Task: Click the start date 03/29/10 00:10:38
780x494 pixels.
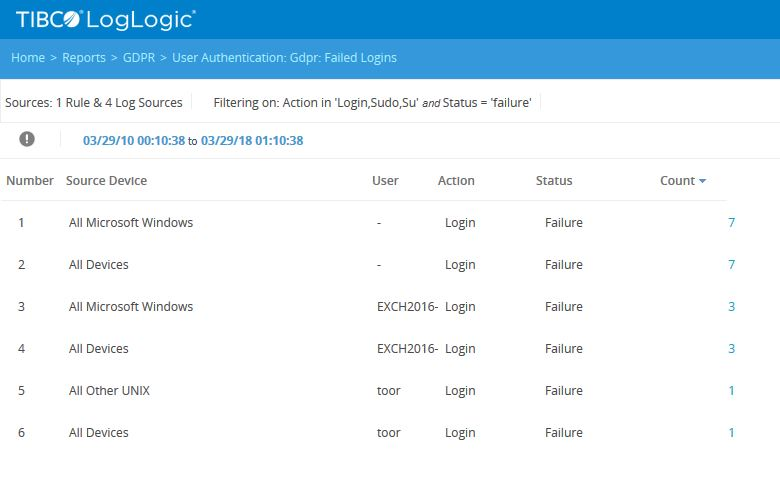Action: click(x=134, y=141)
